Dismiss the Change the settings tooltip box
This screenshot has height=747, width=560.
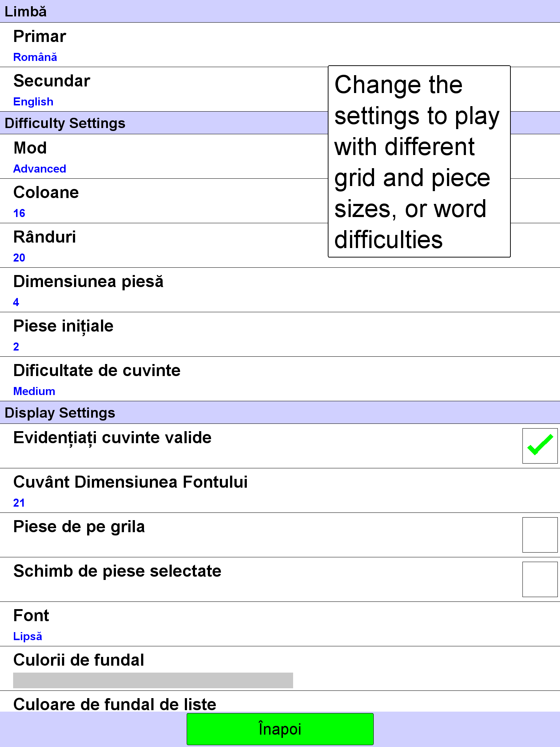click(x=419, y=162)
